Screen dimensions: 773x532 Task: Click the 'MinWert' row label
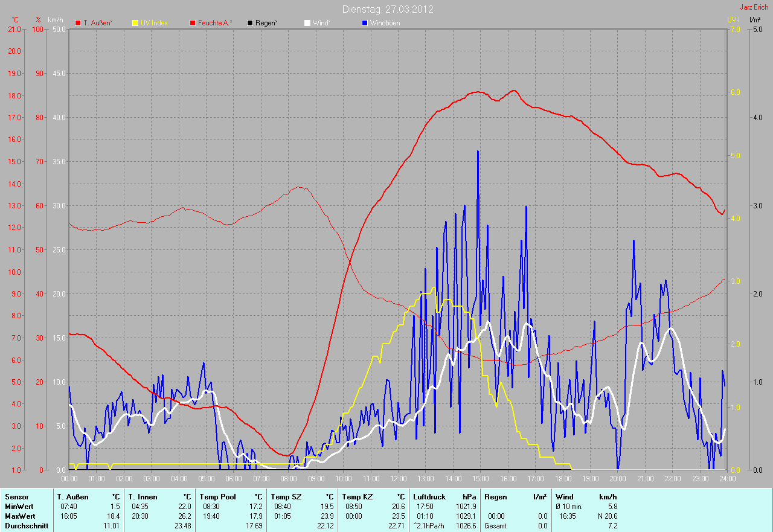pyautogui.click(x=19, y=507)
